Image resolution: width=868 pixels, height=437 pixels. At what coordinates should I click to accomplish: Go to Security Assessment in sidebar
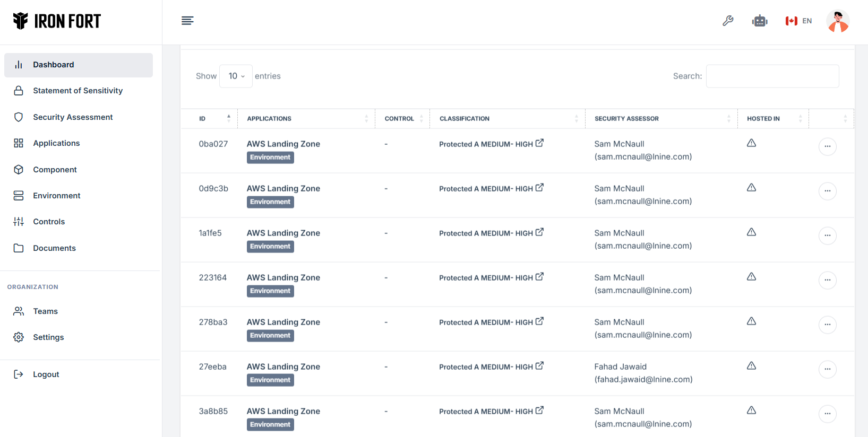click(x=73, y=117)
